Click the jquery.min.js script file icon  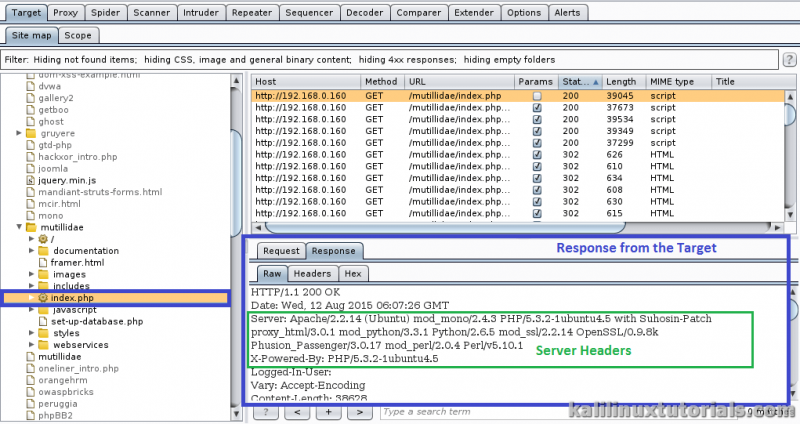click(30, 180)
